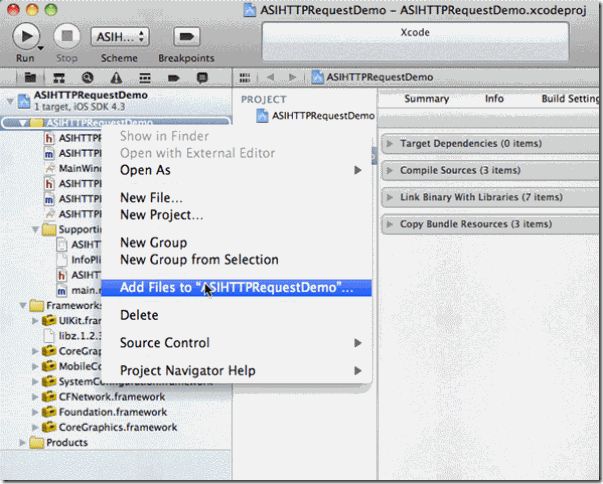Switch to the Info tab
603x484 pixels.
tap(494, 99)
